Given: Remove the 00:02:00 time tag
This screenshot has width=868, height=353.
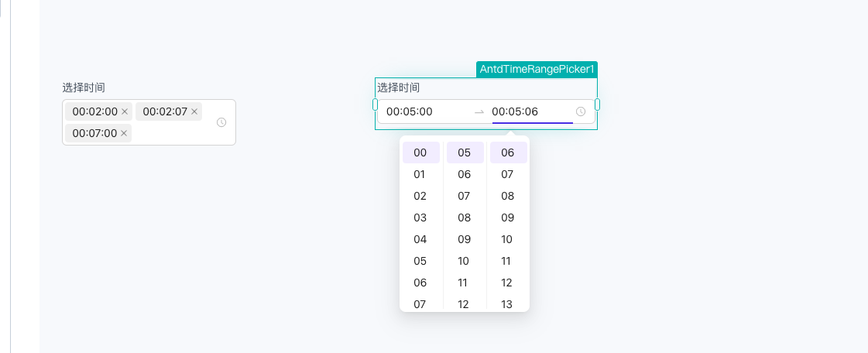Looking at the screenshot, I should 125,111.
